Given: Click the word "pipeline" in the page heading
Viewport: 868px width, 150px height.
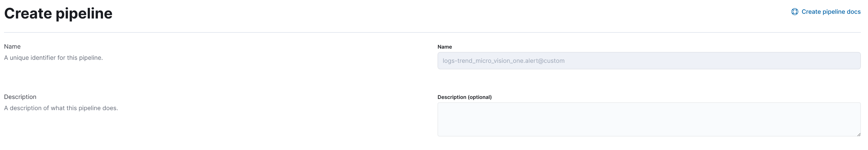Looking at the screenshot, I should pos(84,13).
